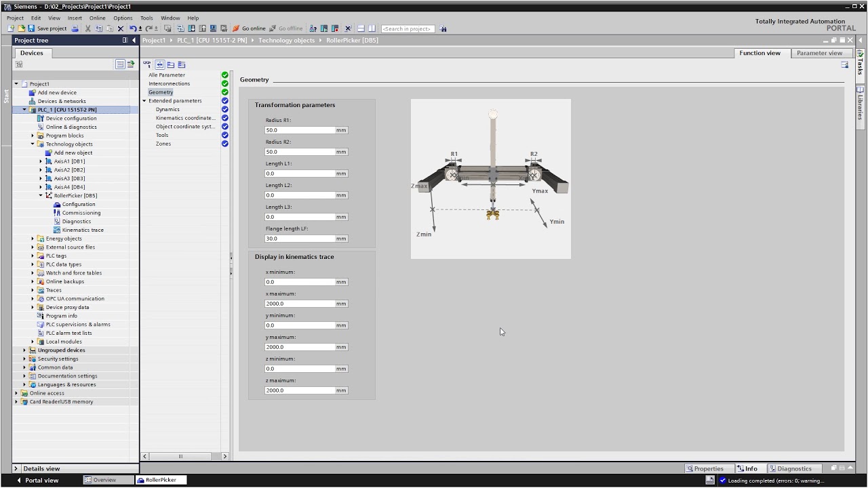
Task: Open the Online menu
Action: [x=97, y=18]
